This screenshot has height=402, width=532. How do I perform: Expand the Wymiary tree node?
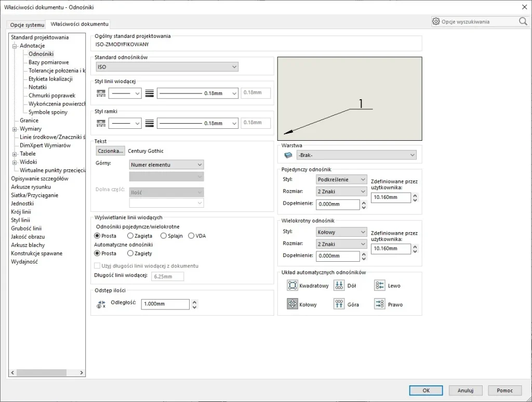point(15,129)
